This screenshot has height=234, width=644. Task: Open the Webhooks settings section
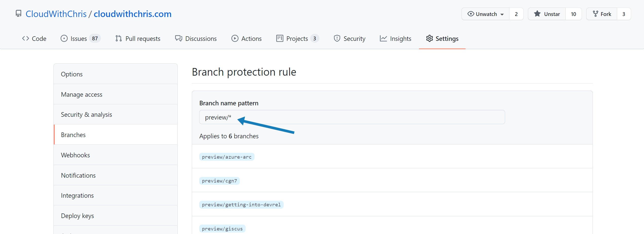[x=75, y=155]
